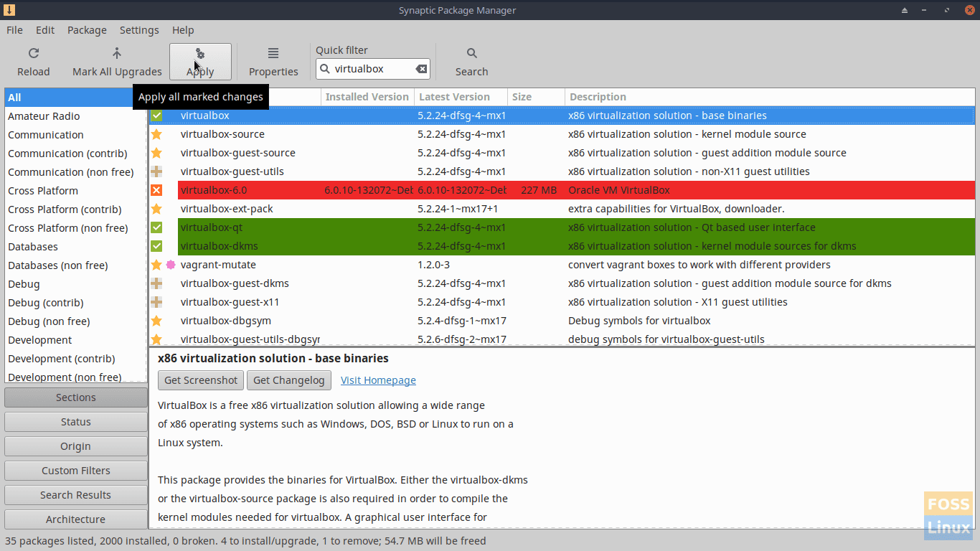
Task: Click the "Oracle VM VirtualBox" description
Action: pos(618,190)
